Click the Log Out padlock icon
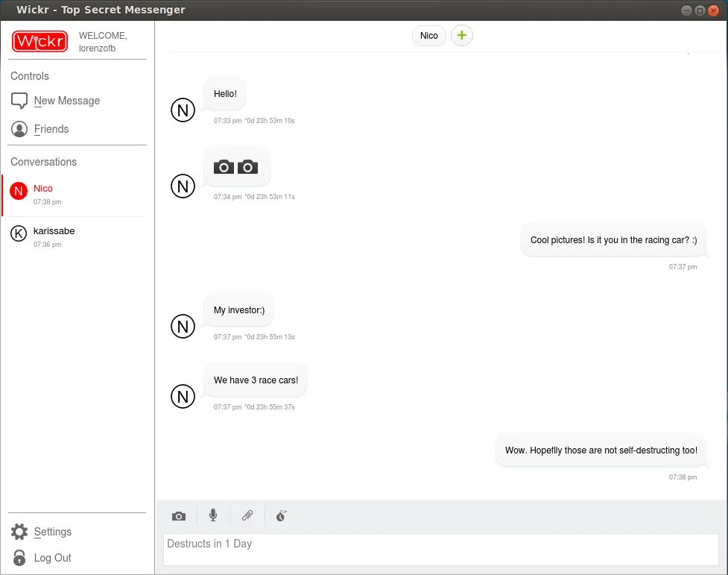The height and width of the screenshot is (575, 728). point(19,557)
